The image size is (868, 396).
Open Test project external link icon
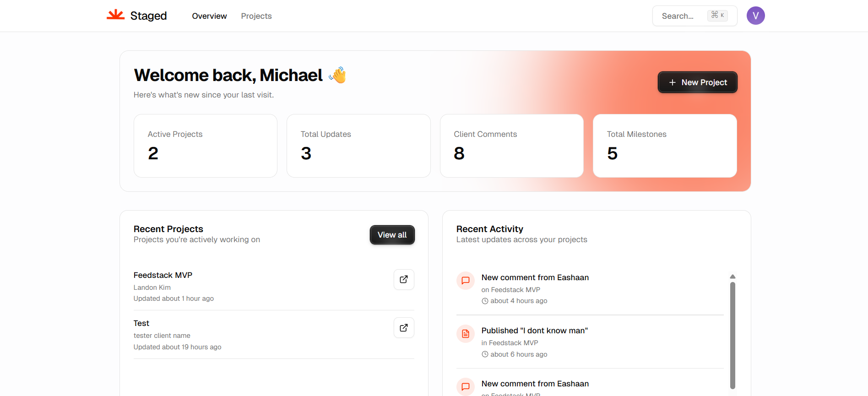404,327
